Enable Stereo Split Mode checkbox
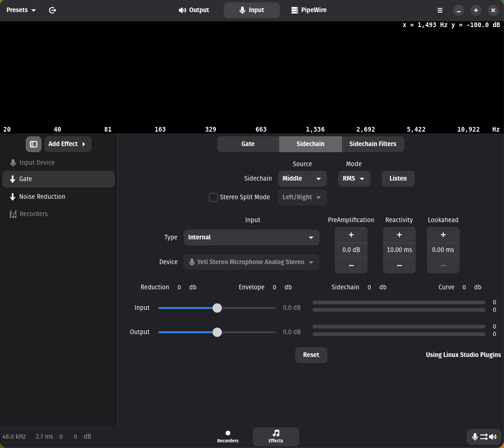The image size is (504, 448). pyautogui.click(x=213, y=197)
